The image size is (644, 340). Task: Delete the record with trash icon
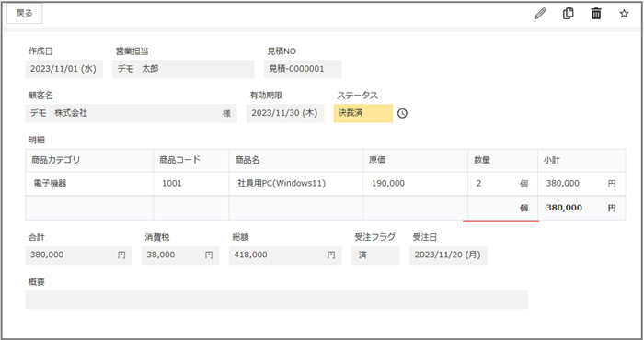tap(596, 14)
